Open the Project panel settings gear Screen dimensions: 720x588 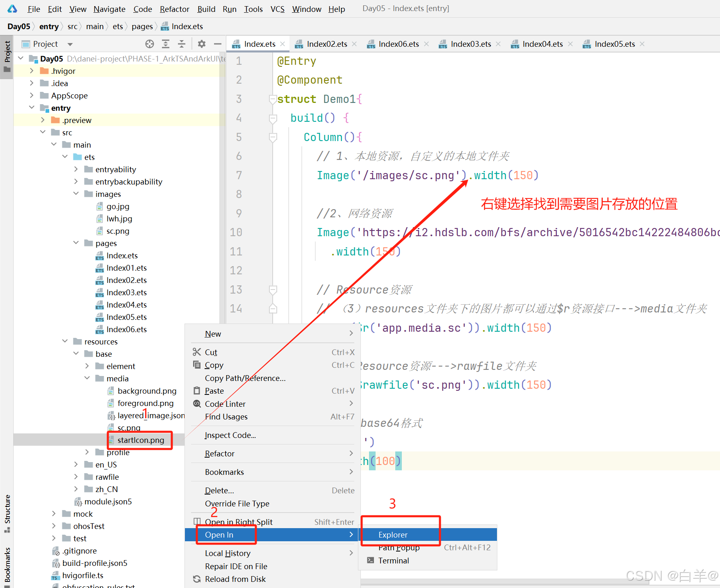[202, 44]
